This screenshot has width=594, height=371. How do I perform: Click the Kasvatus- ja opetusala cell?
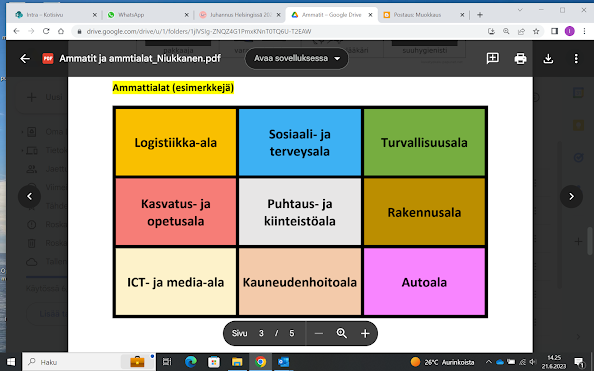pos(176,212)
